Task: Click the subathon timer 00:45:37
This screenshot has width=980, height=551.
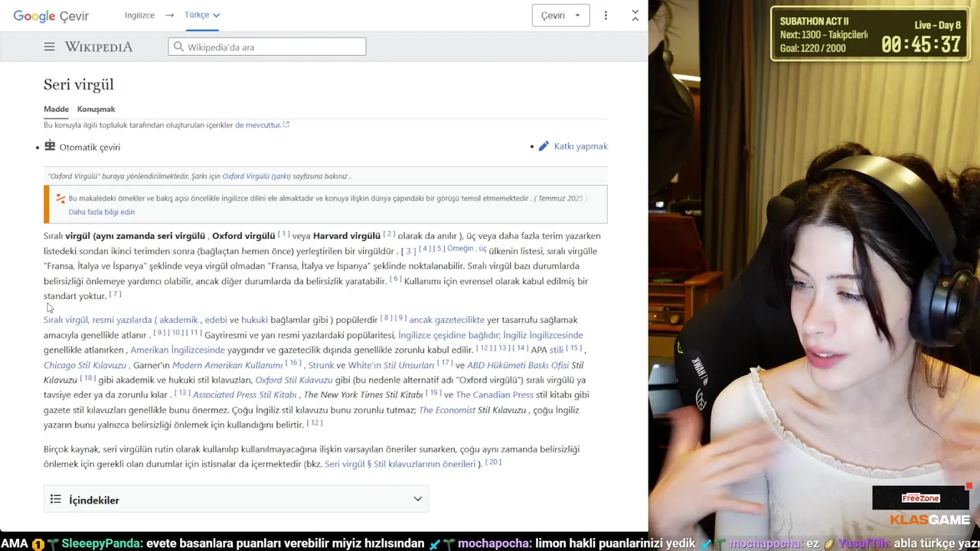Action: coord(920,44)
